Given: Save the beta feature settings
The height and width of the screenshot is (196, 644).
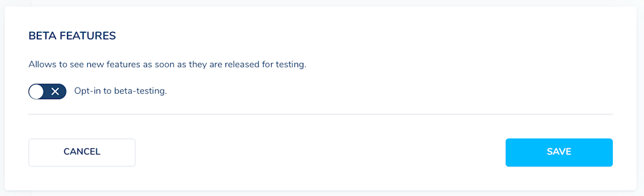Looking at the screenshot, I should (559, 152).
